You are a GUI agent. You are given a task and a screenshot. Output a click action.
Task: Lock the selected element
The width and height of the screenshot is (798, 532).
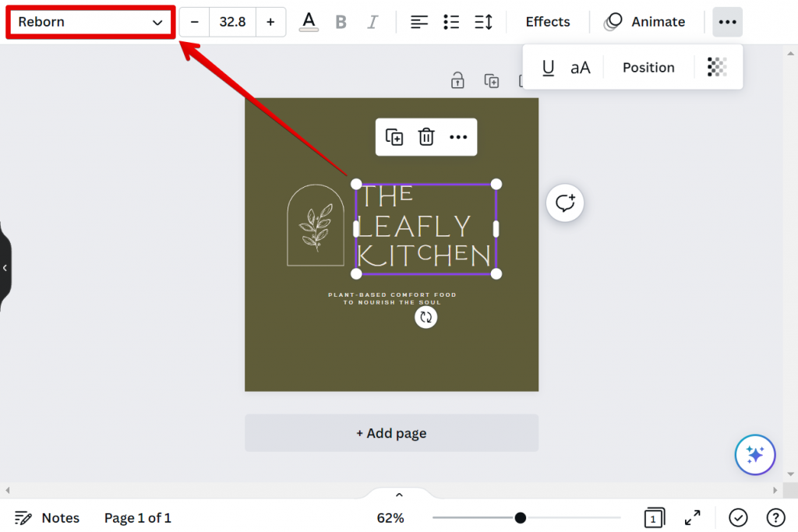(x=457, y=80)
